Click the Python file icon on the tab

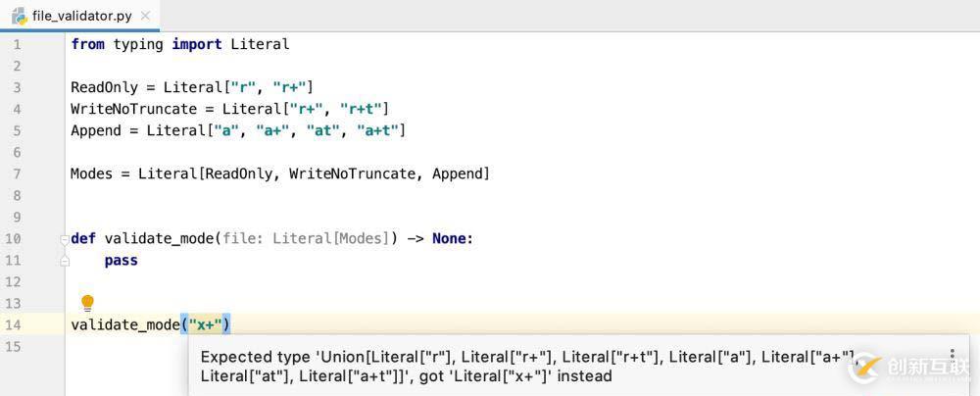click(x=19, y=16)
